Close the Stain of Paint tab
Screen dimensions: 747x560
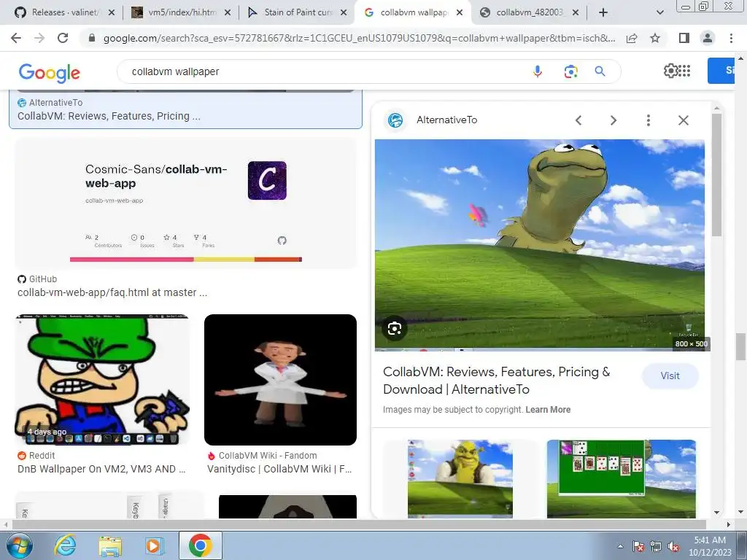tap(344, 12)
